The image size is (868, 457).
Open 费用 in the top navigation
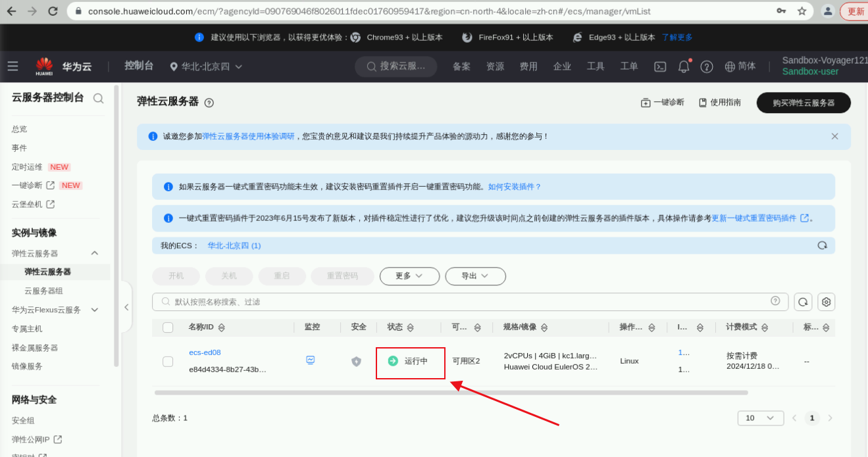tap(528, 66)
